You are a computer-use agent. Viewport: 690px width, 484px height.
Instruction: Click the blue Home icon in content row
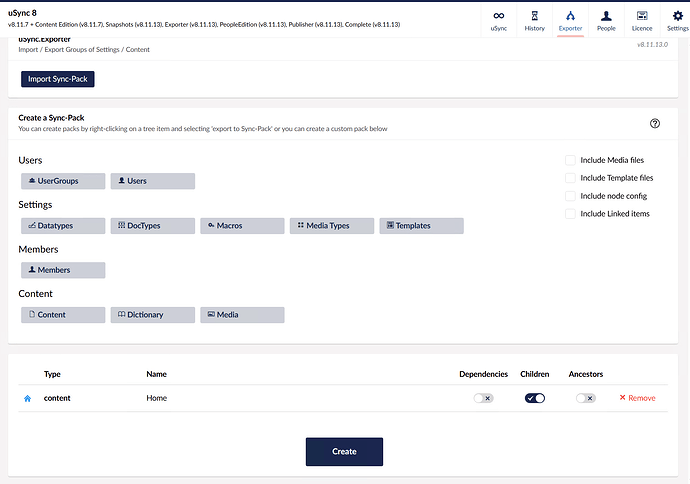[28, 398]
